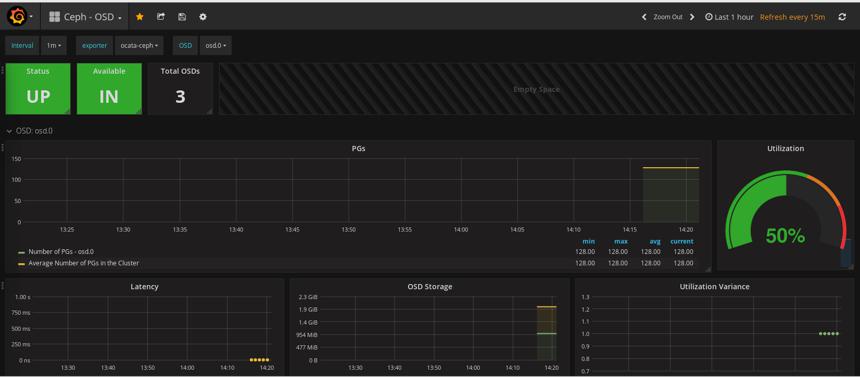Open dashboard settings gear icon
The height and width of the screenshot is (377, 860).
[x=203, y=17]
